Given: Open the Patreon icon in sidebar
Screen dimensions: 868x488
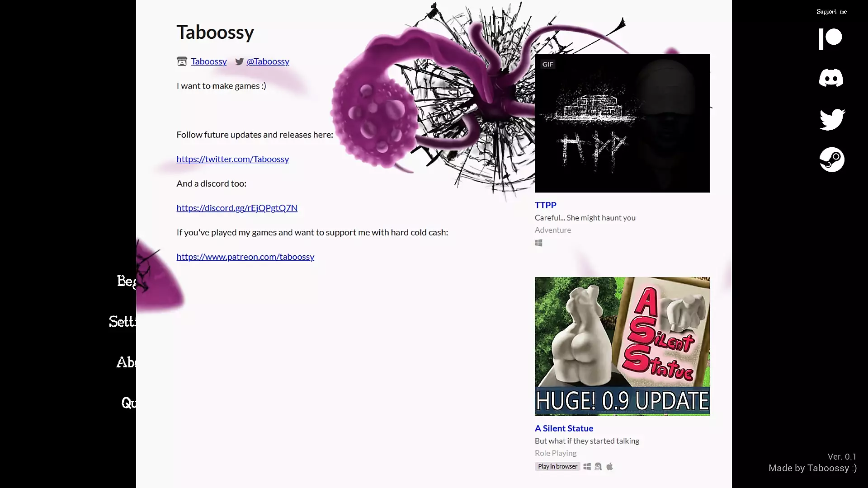Looking at the screenshot, I should point(830,39).
